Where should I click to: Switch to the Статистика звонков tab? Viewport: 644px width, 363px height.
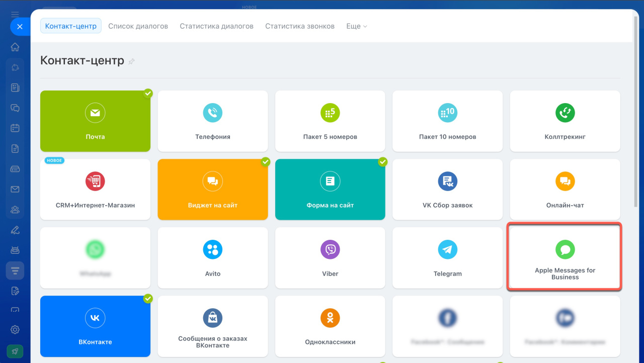click(x=300, y=26)
